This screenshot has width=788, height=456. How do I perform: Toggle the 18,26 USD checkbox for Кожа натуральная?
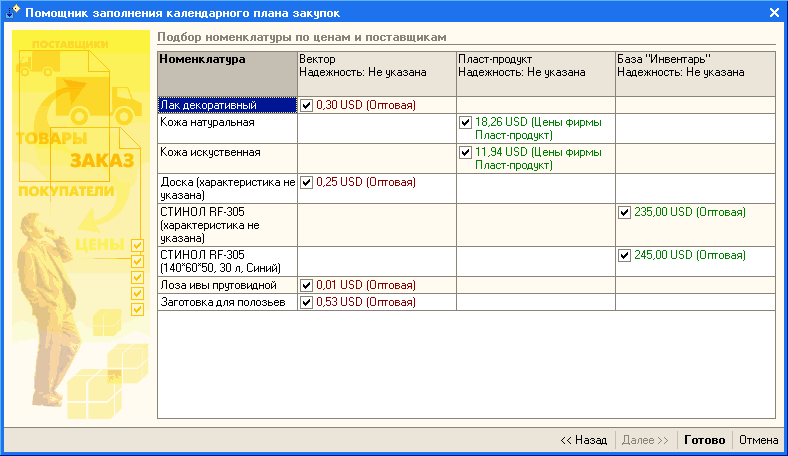tap(465, 123)
